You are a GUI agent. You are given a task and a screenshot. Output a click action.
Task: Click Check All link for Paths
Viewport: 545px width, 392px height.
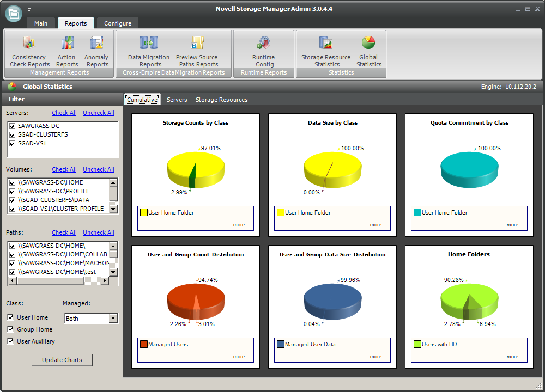(64, 232)
